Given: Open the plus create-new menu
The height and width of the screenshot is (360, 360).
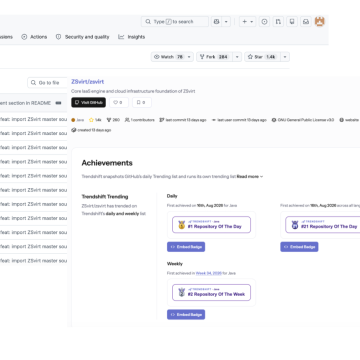Looking at the screenshot, I should point(247,22).
